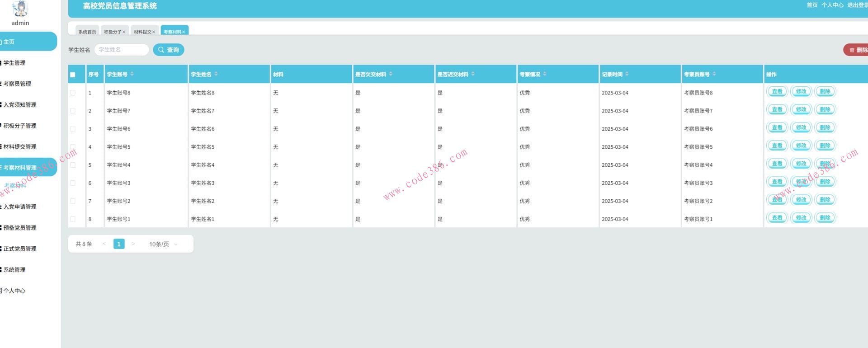Screen dimensions: 868x348
Task: Close the 考察材料 tab
Action: [x=184, y=32]
